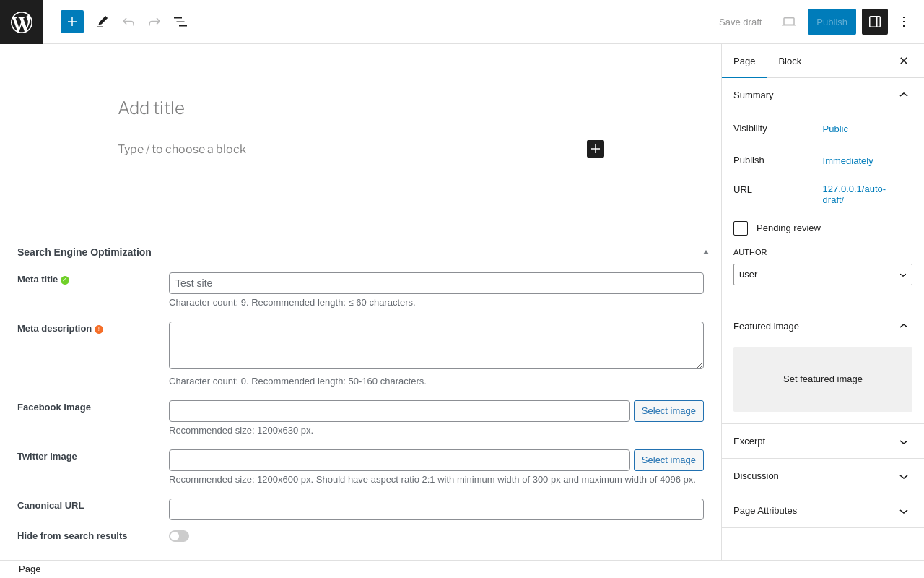This screenshot has height=578, width=924.
Task: Switch to the Page tab
Action: click(744, 61)
